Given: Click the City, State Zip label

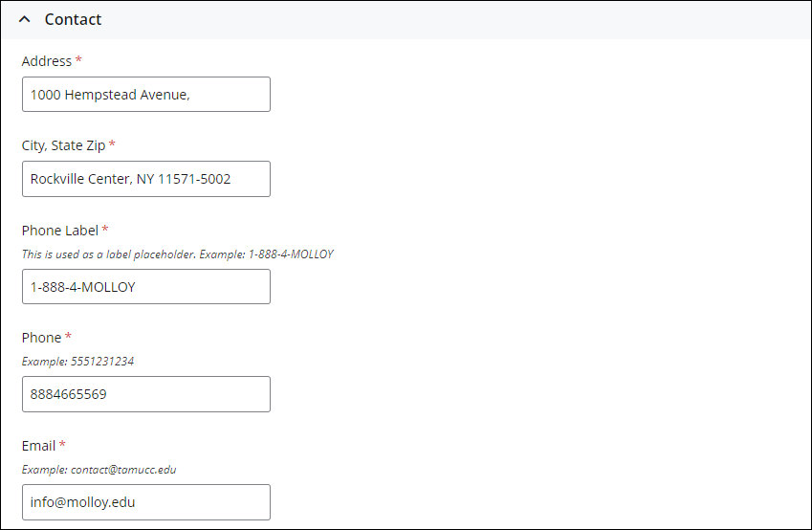Looking at the screenshot, I should (x=64, y=145).
